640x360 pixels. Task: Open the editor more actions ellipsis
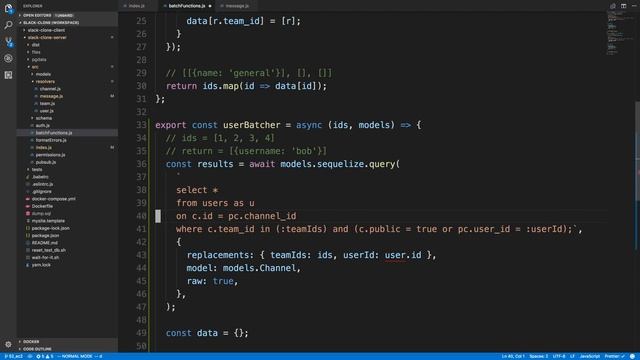click(634, 6)
